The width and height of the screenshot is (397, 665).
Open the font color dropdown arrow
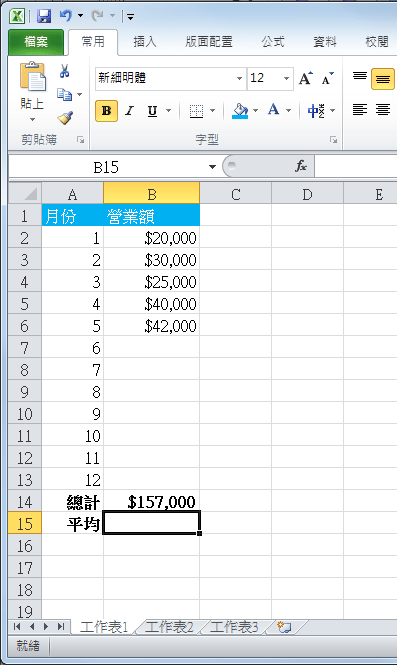289,111
